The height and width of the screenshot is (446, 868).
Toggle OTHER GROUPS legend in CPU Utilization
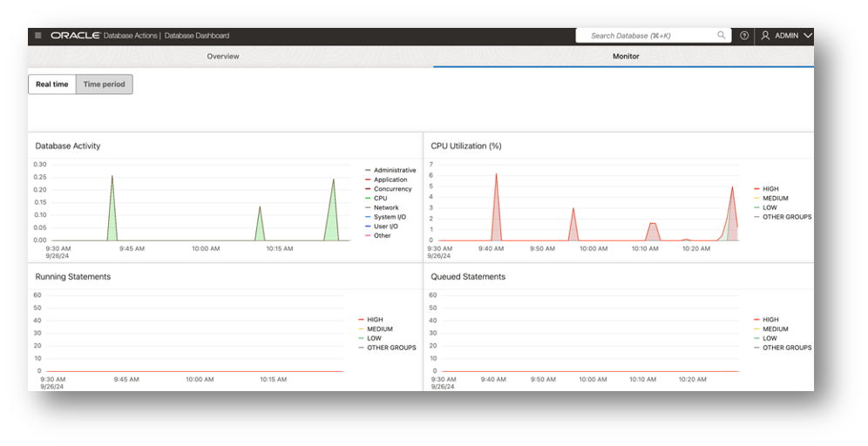pos(783,217)
